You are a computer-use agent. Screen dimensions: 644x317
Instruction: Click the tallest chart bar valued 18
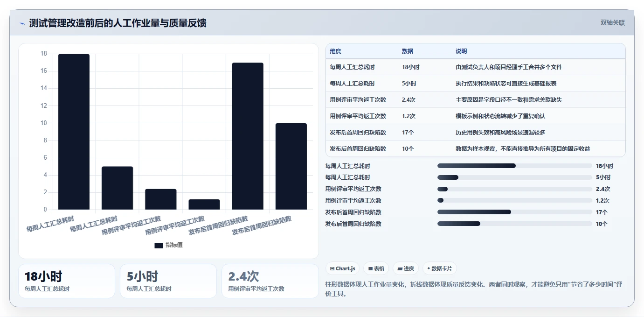[x=74, y=132]
